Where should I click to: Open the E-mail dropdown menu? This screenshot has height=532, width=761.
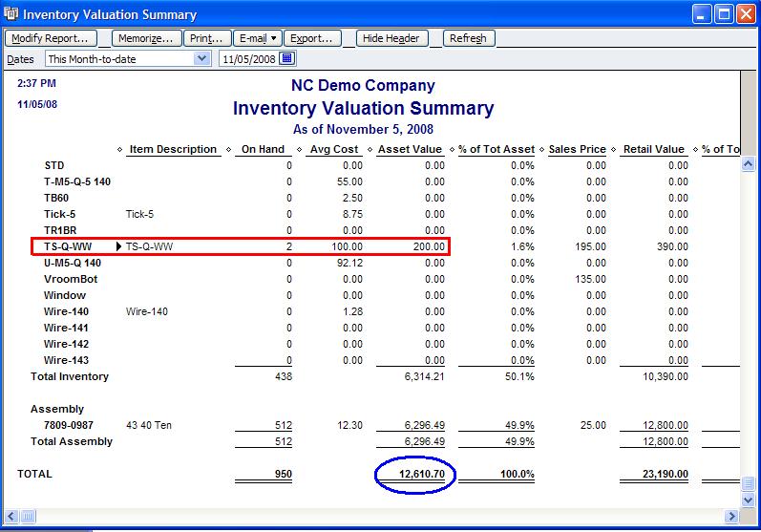pyautogui.click(x=258, y=38)
